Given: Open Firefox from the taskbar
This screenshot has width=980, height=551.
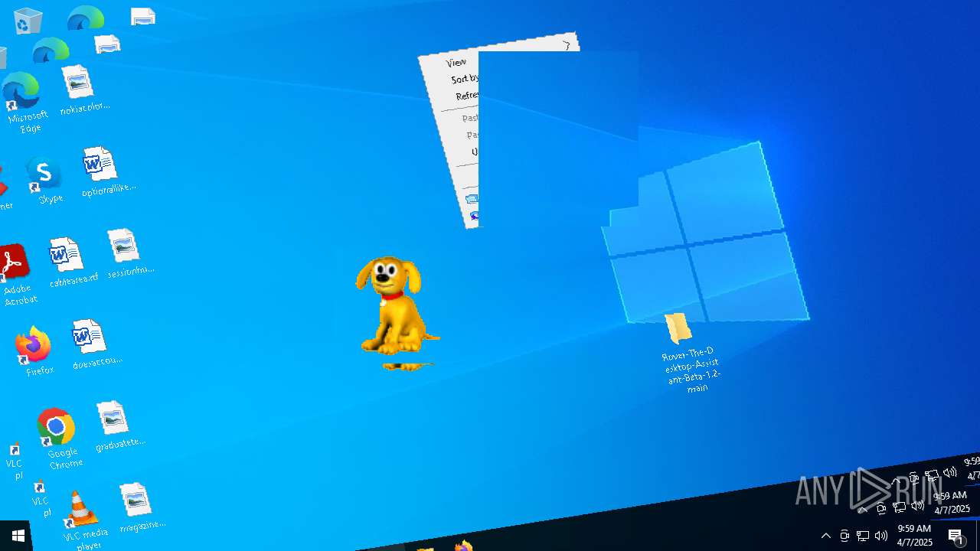Looking at the screenshot, I should (463, 546).
